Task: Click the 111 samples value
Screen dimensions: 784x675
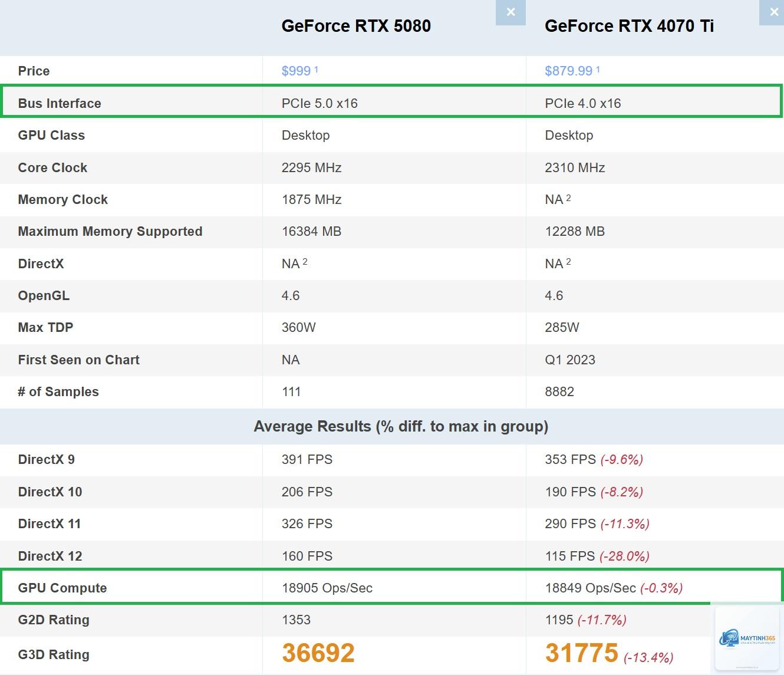Action: click(291, 391)
